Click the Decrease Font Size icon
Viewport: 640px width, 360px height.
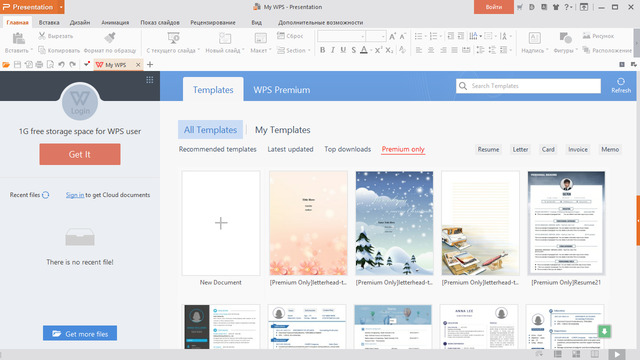402,36
